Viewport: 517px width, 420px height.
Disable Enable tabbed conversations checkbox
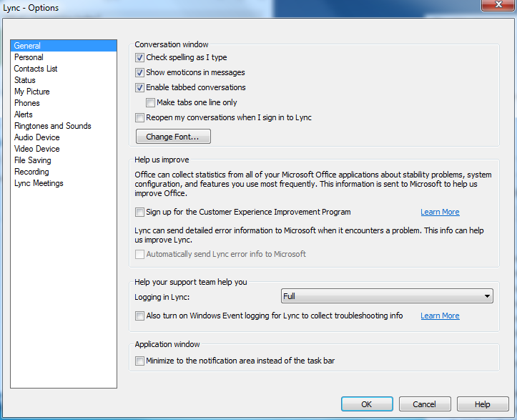(x=139, y=88)
